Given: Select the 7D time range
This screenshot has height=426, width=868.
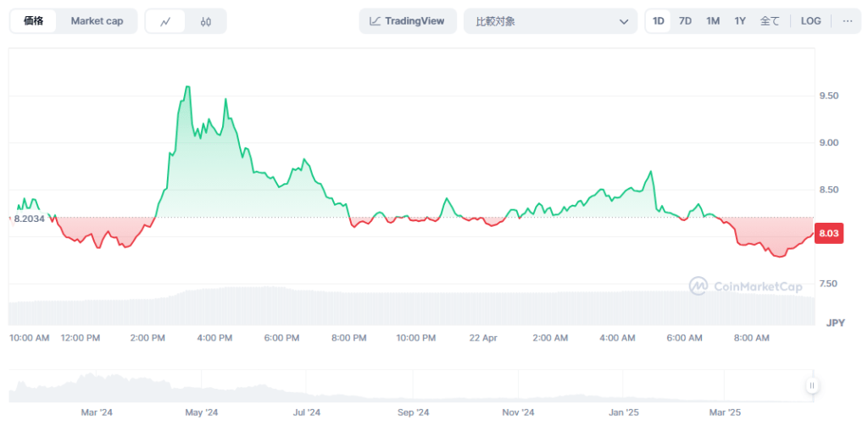Looking at the screenshot, I should [x=685, y=21].
